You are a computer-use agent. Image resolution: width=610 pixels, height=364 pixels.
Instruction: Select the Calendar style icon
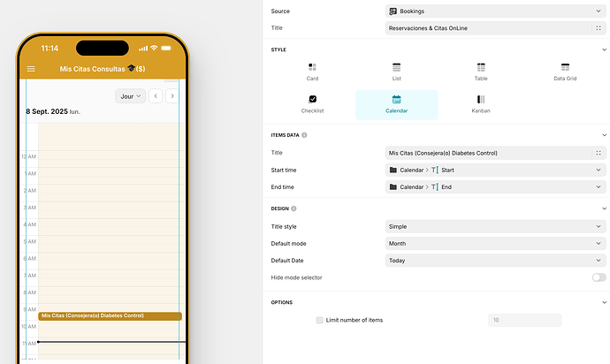(396, 100)
